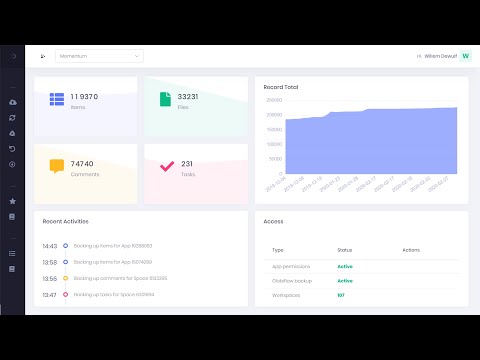
Task: Click the Status column header
Action: [345, 250]
